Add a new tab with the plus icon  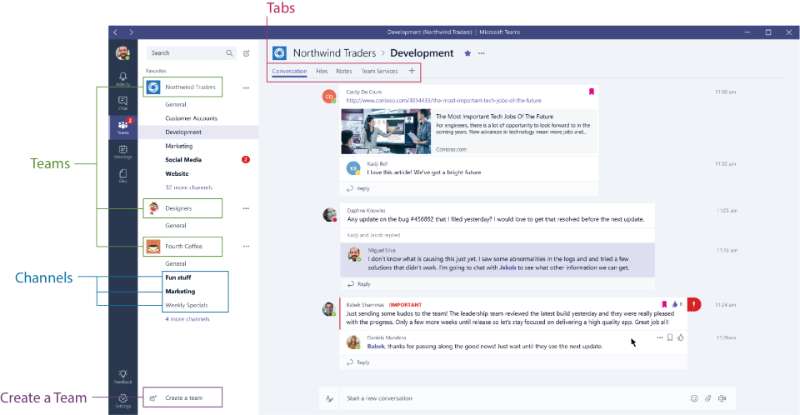pos(412,71)
